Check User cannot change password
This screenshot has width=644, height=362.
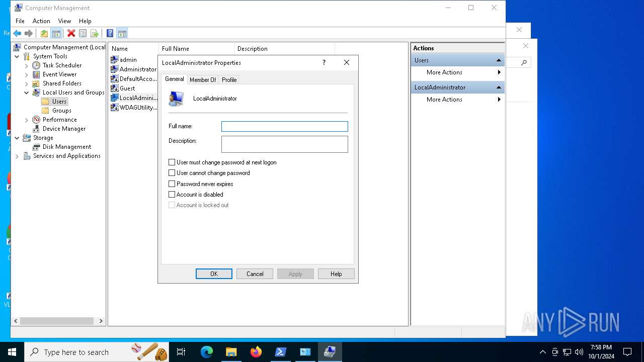point(172,173)
